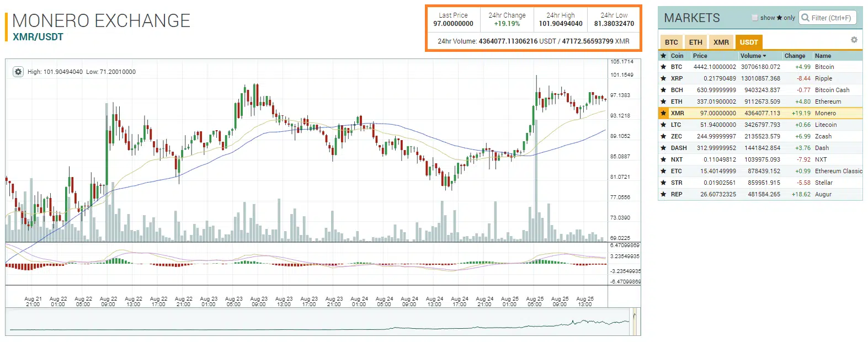Open chart settings gear icon

[x=18, y=72]
